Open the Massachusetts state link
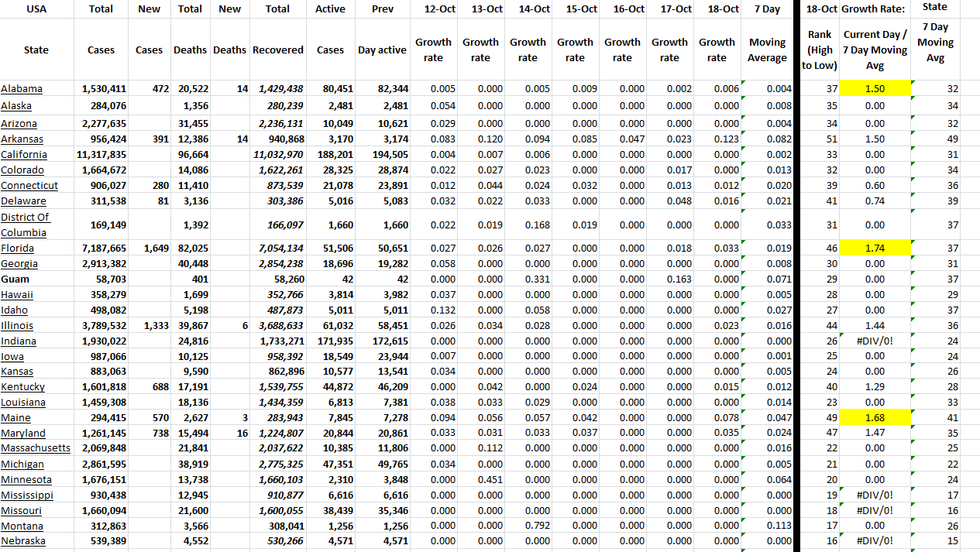This screenshot has height=552, width=980. tap(35, 448)
